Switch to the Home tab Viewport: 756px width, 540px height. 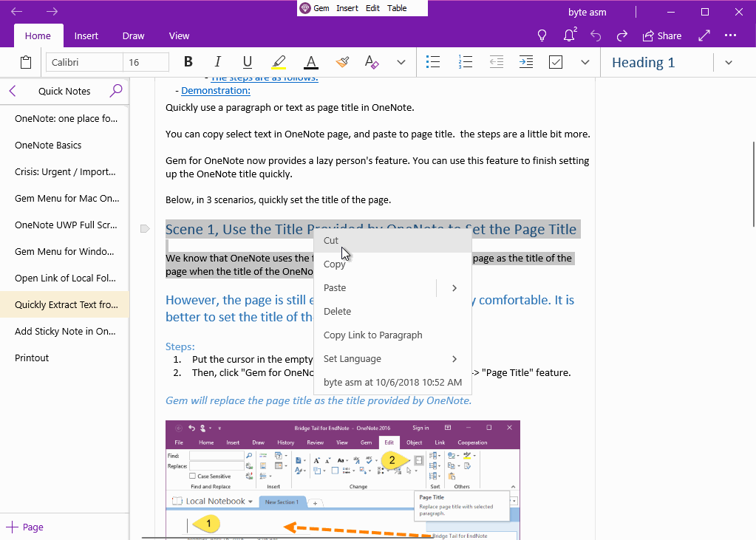click(38, 35)
